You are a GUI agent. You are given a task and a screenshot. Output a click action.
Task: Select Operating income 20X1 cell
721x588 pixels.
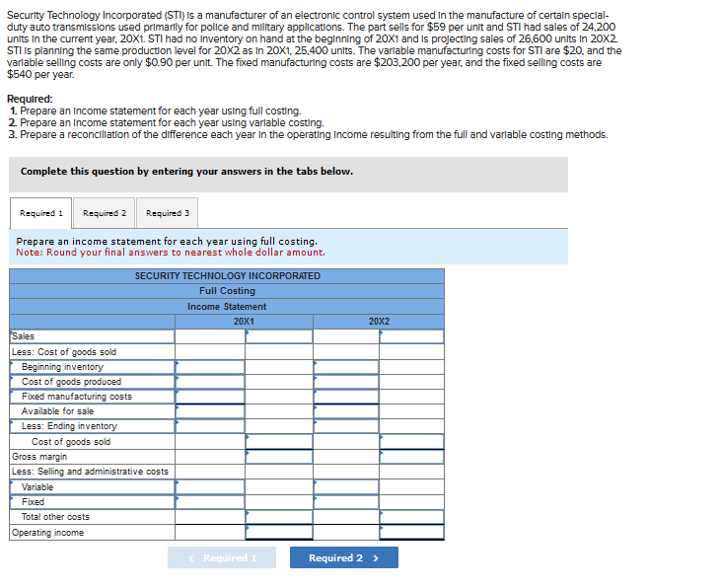[279, 532]
